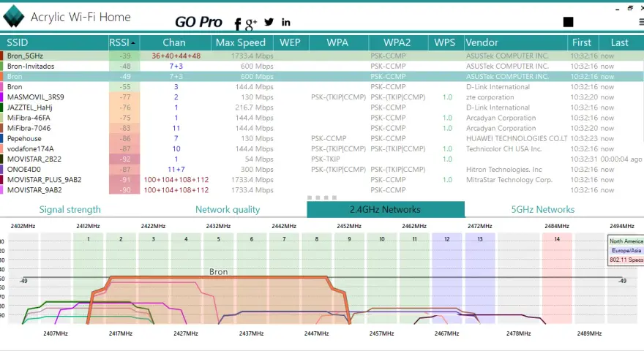Click the -39 RSSI value cell

pos(124,56)
